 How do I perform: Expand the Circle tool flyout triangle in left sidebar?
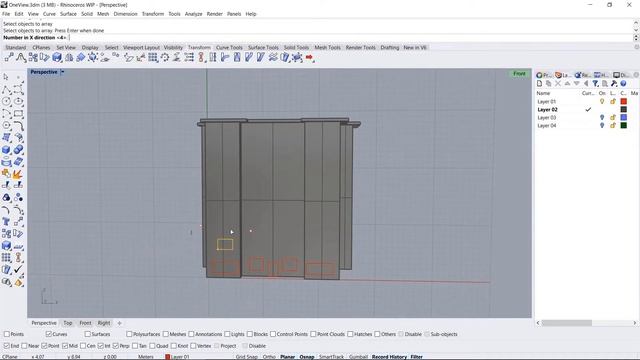[10, 105]
